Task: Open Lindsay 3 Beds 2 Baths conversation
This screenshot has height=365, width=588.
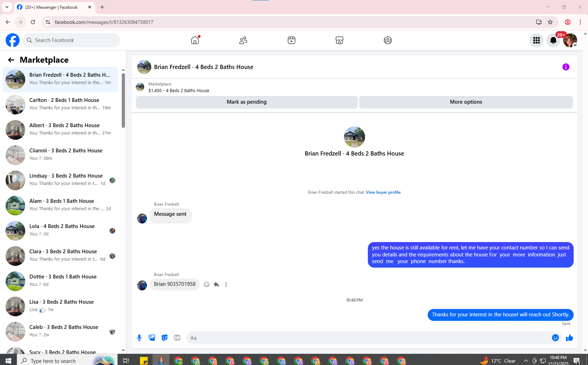Action: [x=60, y=180]
